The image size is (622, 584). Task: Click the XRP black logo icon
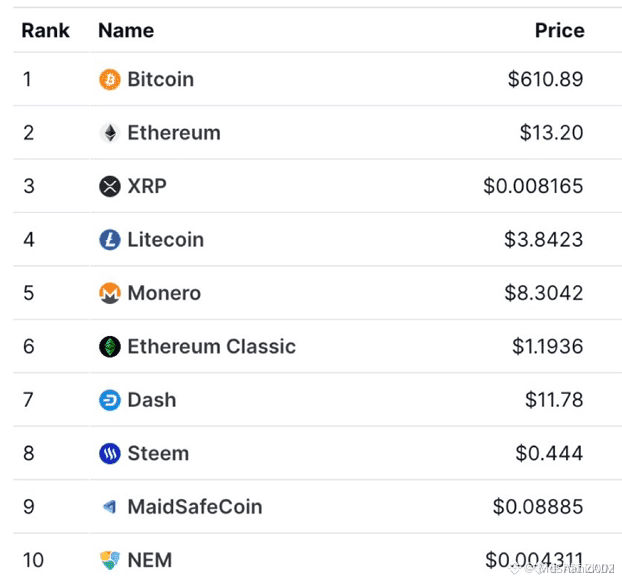click(110, 186)
